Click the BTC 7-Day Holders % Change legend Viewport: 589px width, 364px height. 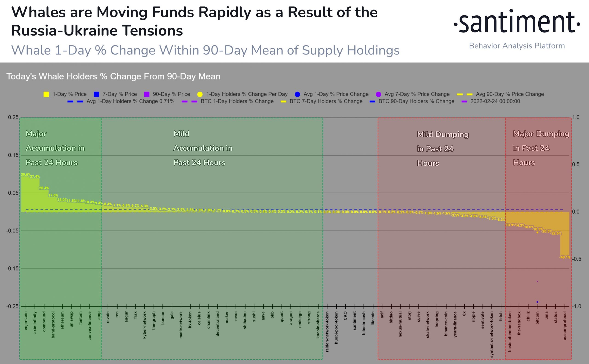tap(322, 101)
